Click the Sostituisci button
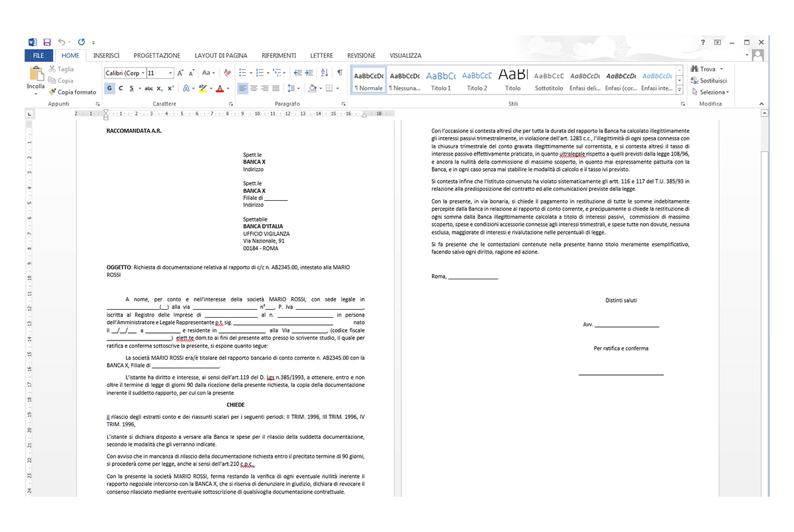Viewport: 794px width, 532px height. [709, 80]
